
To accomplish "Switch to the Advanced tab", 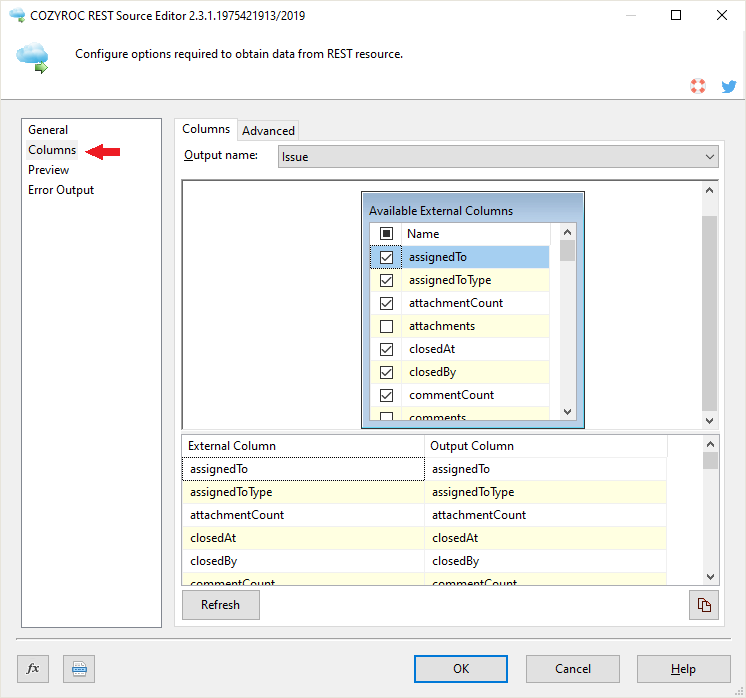I will point(268,130).
